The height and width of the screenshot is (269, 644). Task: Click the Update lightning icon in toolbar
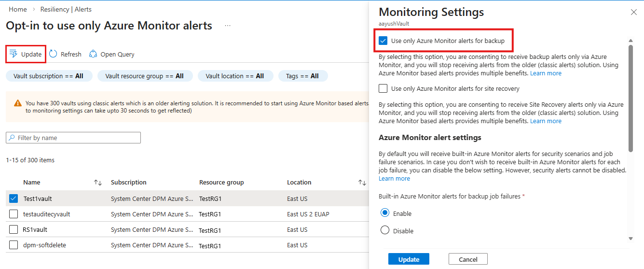coord(14,54)
